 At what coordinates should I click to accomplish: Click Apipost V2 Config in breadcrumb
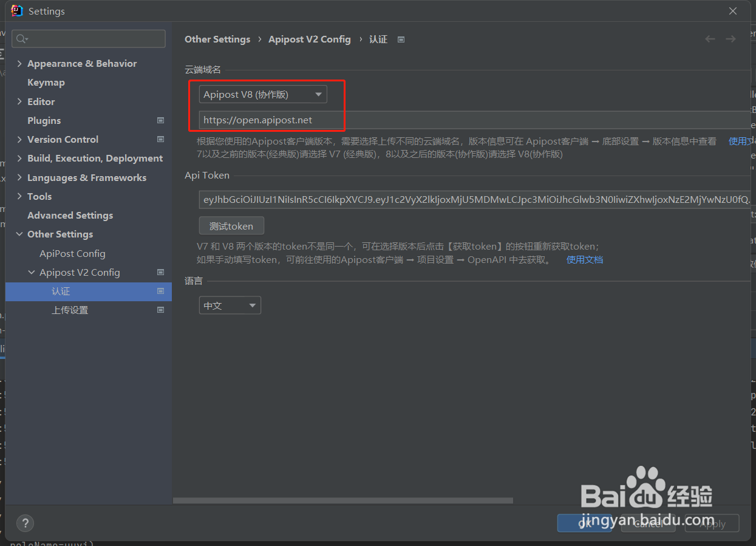(310, 39)
